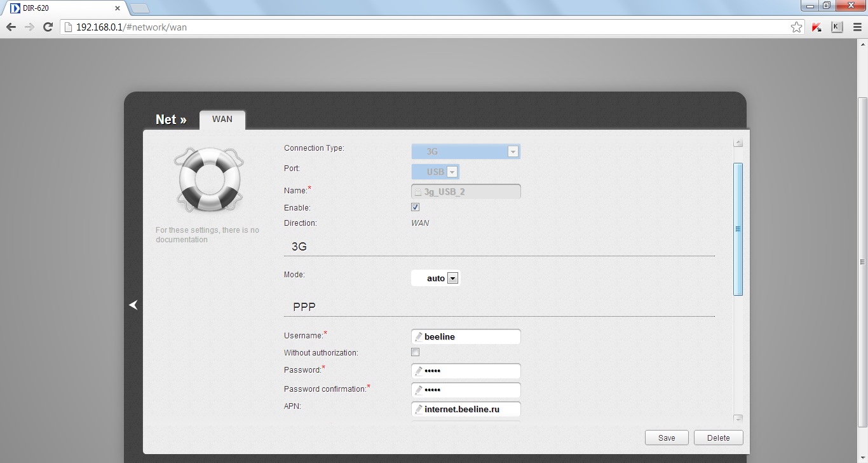Click the 'PPP' section heading
The width and height of the screenshot is (868, 463).
tap(304, 307)
